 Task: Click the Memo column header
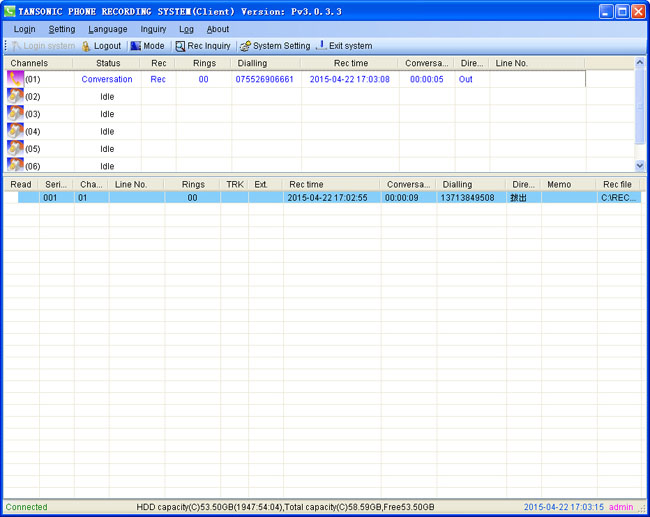pyautogui.click(x=558, y=185)
